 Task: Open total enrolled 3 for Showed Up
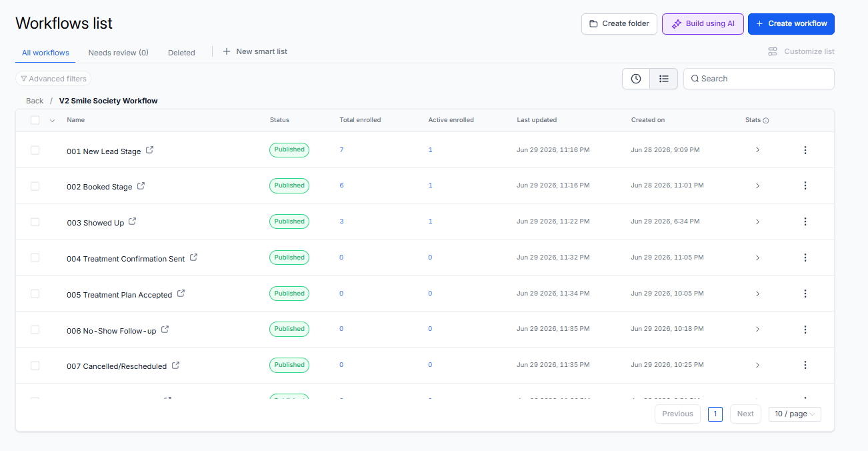click(341, 221)
